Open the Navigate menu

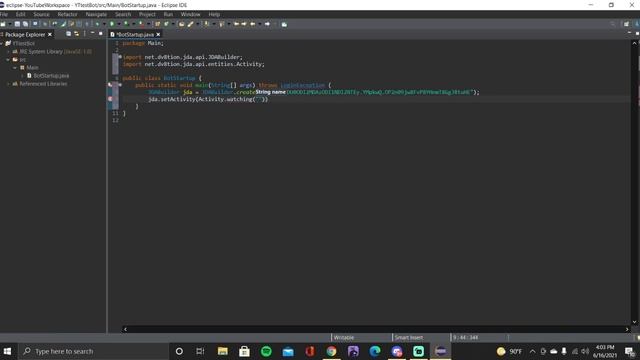click(x=96, y=14)
